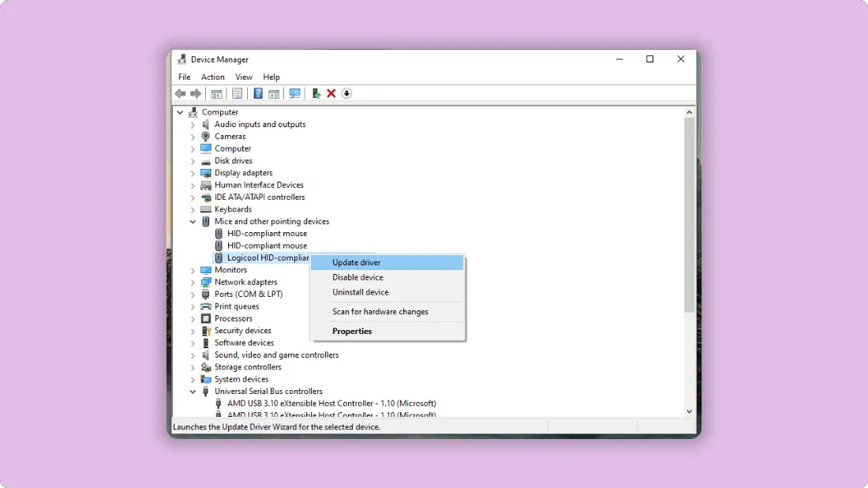The height and width of the screenshot is (488, 868).
Task: Click the status bar 'Launches the Update Driver Wizard' text
Action: (276, 427)
